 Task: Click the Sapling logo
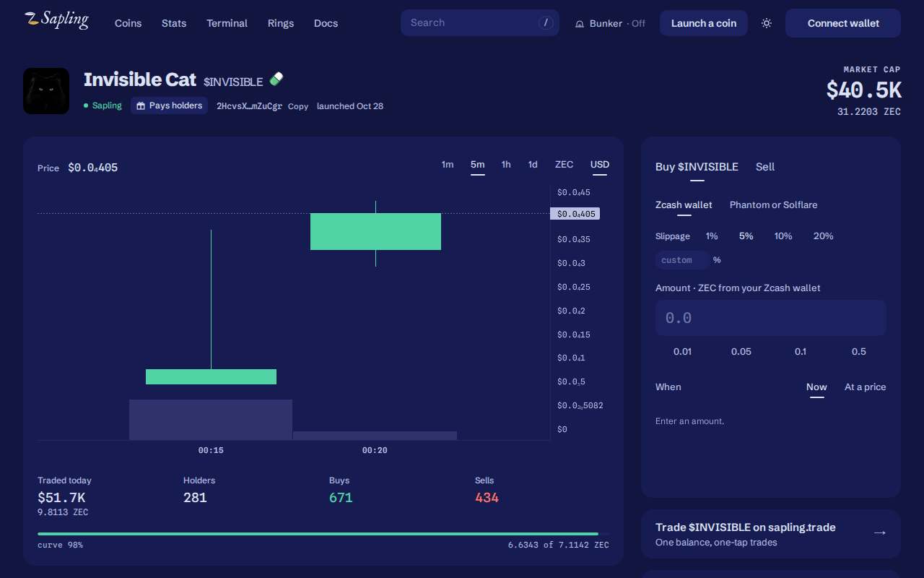tap(56, 20)
